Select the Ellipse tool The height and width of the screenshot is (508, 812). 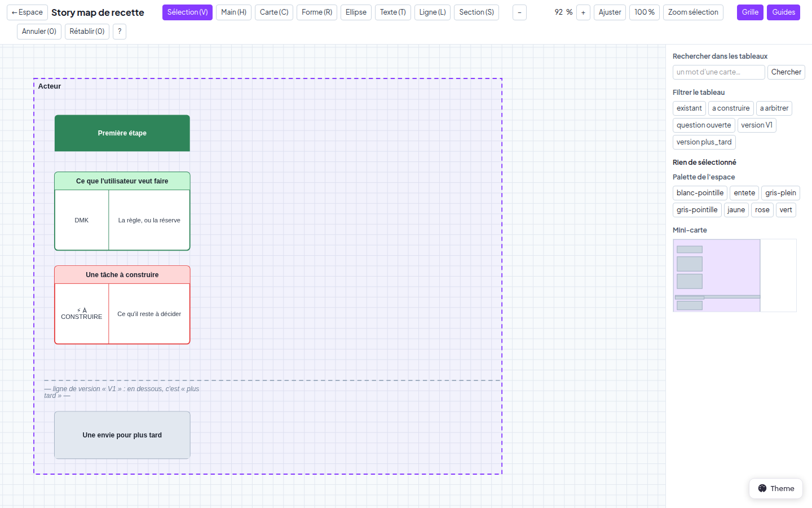[x=356, y=12]
